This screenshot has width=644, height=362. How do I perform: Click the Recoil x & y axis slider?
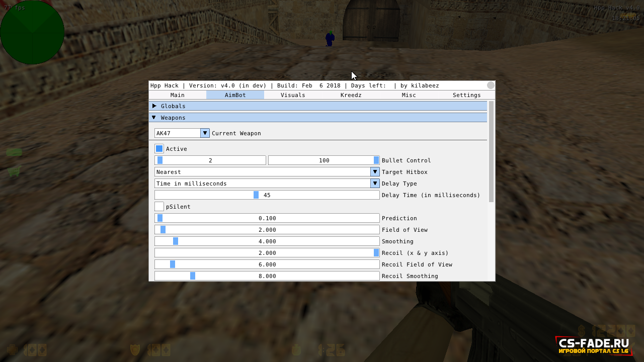coord(267,253)
